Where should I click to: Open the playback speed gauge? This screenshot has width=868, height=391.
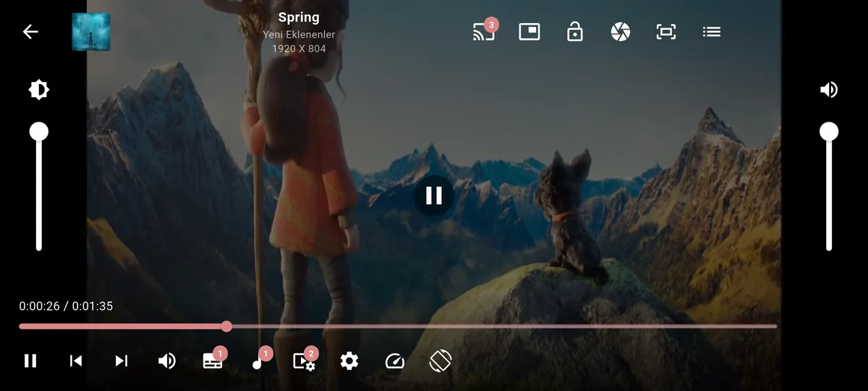(395, 361)
